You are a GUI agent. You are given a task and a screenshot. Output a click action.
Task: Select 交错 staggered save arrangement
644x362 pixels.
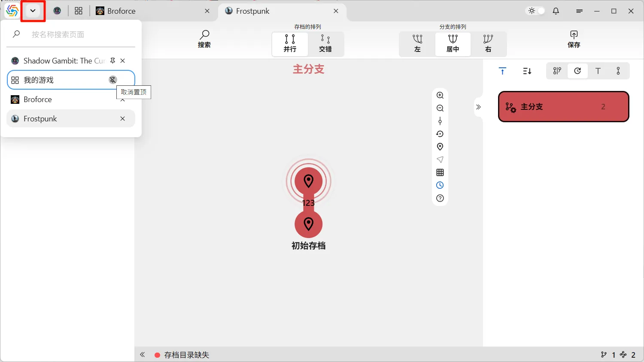coord(325,44)
